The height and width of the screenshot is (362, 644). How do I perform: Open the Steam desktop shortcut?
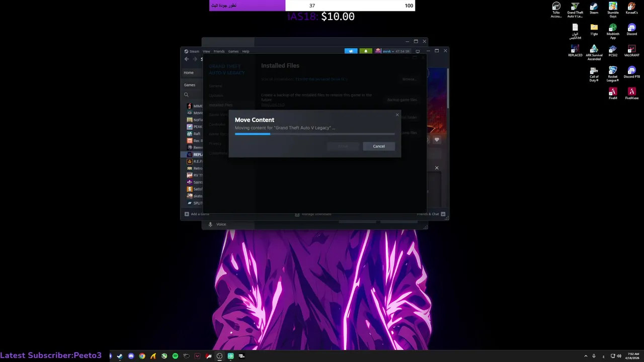tap(594, 9)
